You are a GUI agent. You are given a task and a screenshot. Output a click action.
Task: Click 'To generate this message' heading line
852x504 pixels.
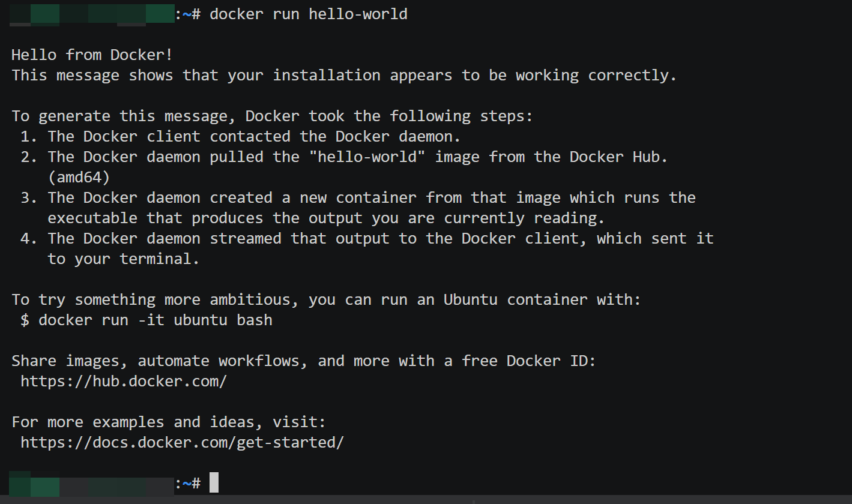(x=273, y=116)
